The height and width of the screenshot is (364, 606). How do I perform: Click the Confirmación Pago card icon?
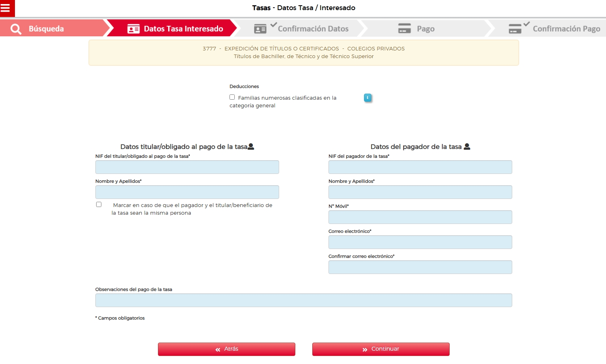(x=515, y=29)
